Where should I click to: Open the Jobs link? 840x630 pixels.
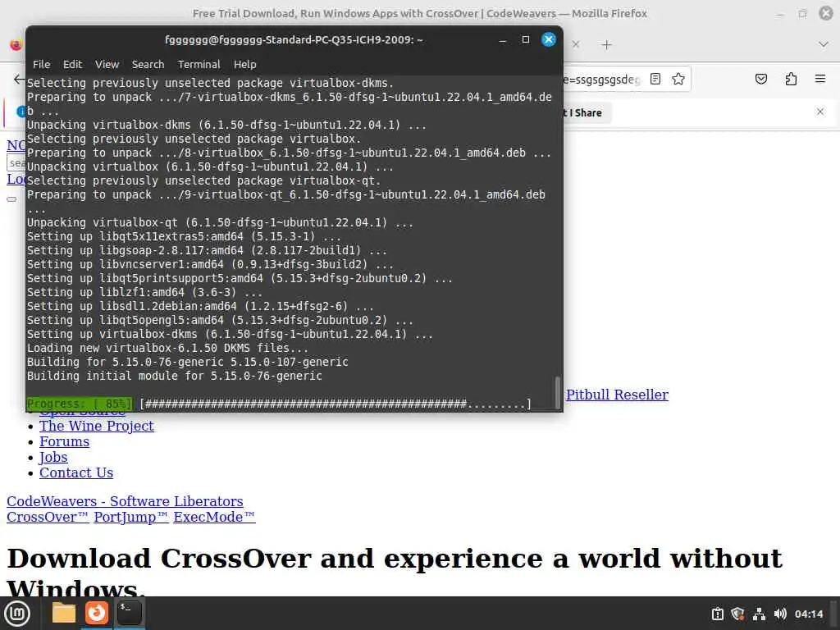click(53, 457)
